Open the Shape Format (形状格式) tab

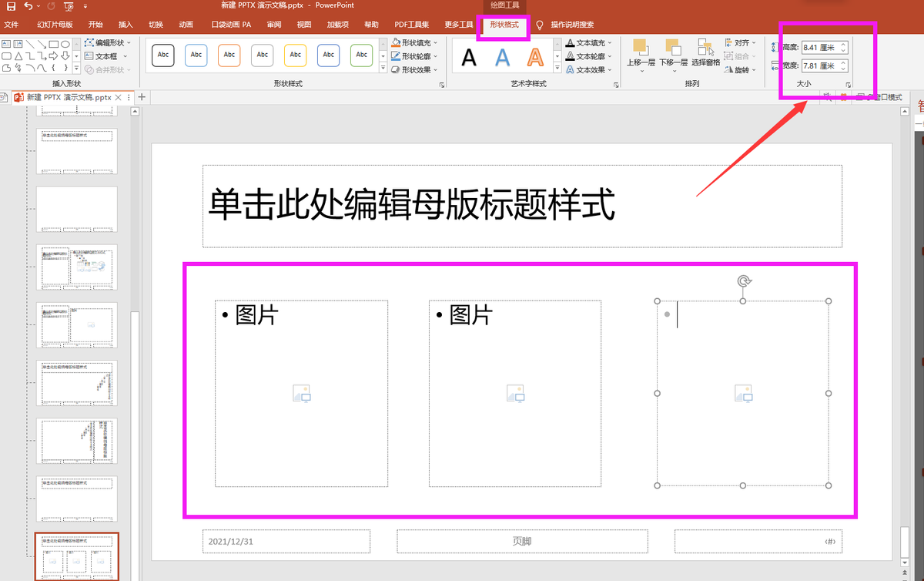coord(504,25)
